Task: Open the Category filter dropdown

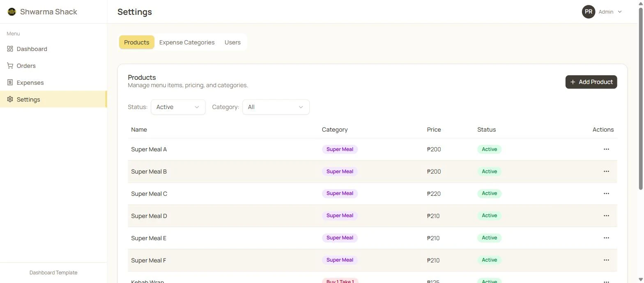Action: tap(276, 107)
